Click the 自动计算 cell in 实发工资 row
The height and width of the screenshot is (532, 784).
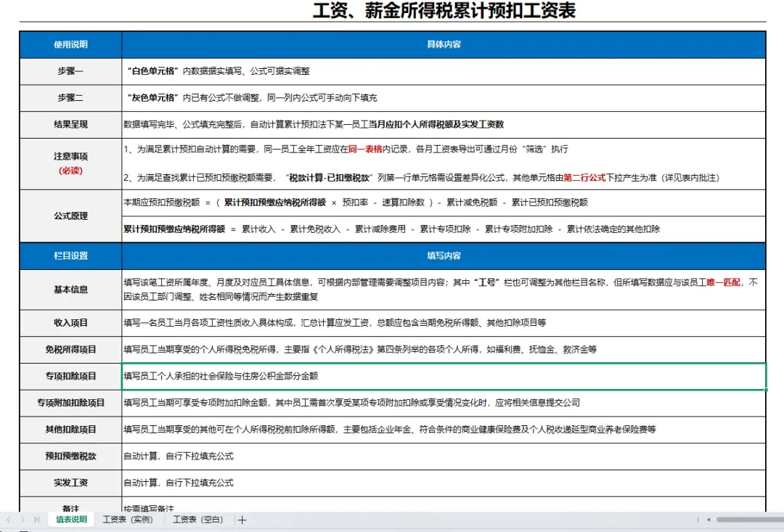(444, 483)
